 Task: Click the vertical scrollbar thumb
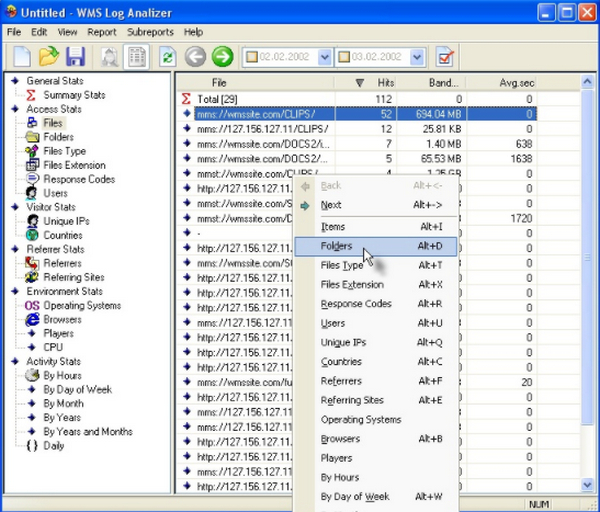tap(587, 258)
